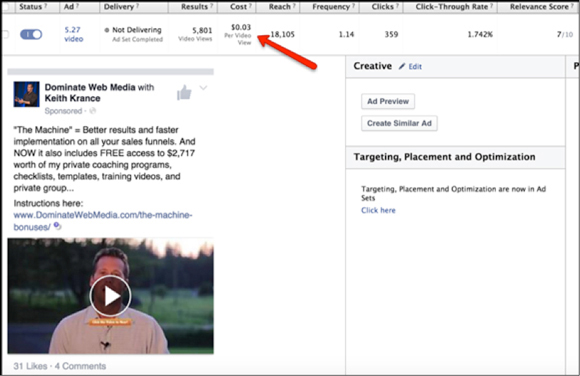Image resolution: width=580 pixels, height=376 pixels.
Task: Select the 359 clicks value
Action: (x=391, y=34)
